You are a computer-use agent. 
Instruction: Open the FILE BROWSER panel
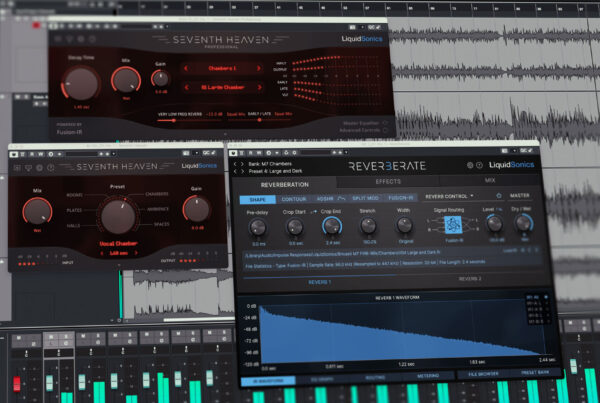[483, 374]
